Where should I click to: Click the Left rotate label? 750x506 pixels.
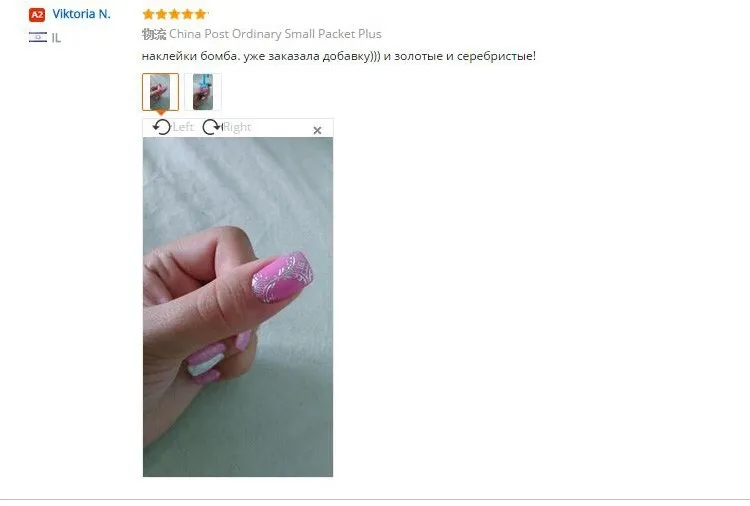(x=183, y=127)
